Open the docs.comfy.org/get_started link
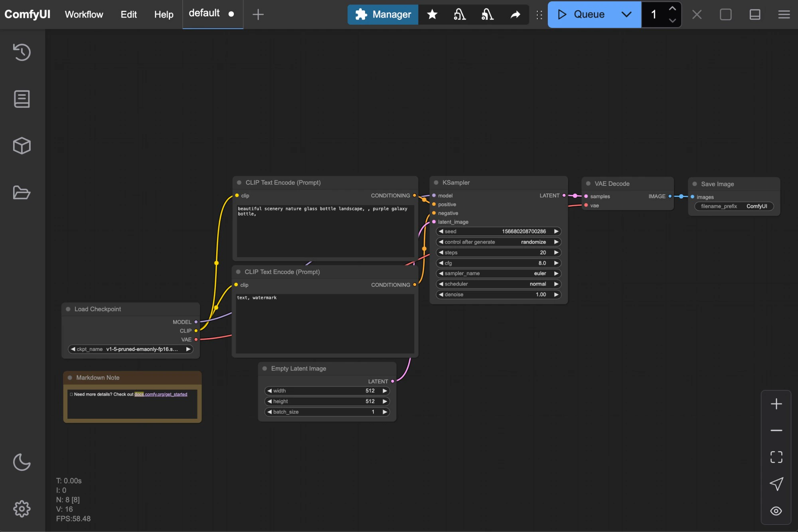Screen dimensions: 798x532 (160, 394)
